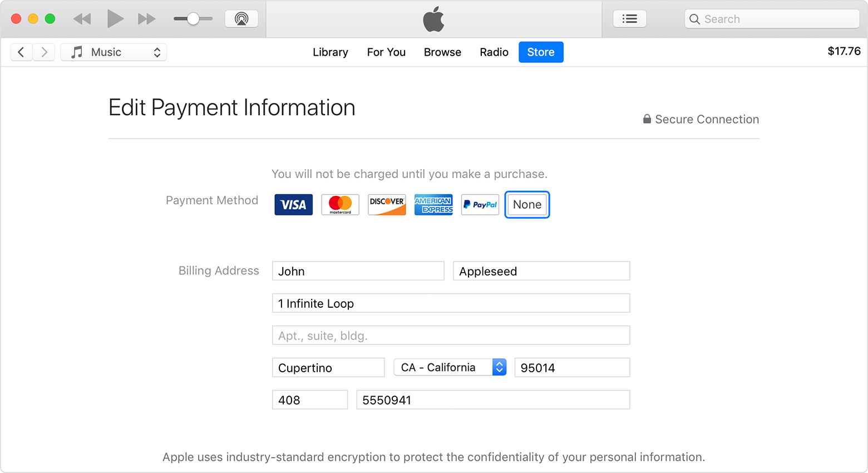Screen dimensions: 868x473
Task: Select None as payment method
Action: coord(527,205)
